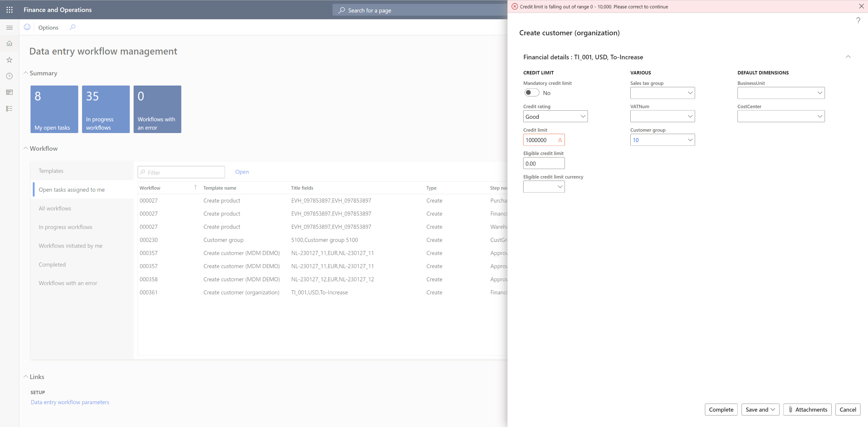This screenshot has width=868, height=427.
Task: Collapse the navigation with the hamburger icon
Action: pos(9,27)
